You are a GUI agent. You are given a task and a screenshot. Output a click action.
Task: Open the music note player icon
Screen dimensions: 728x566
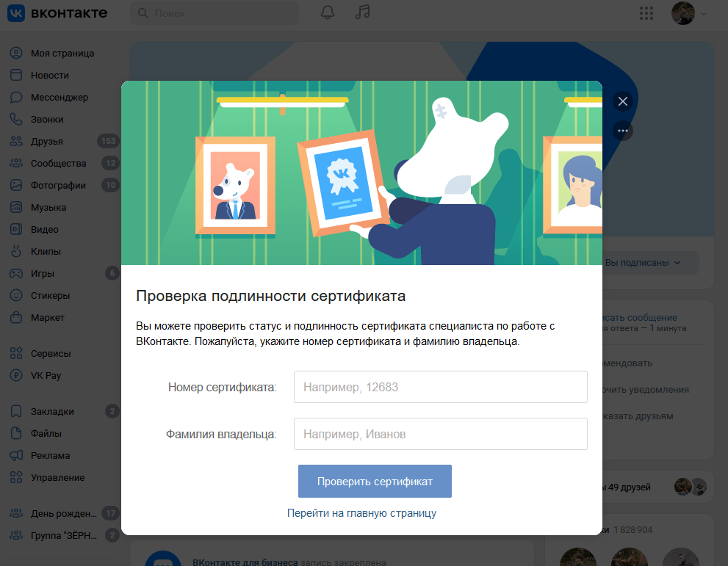[362, 13]
